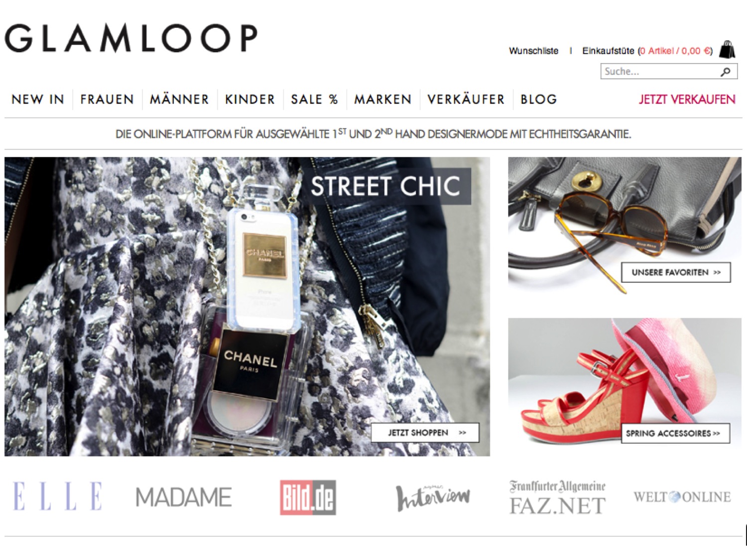The image size is (747, 560).
Task: Click the magnifier search icon
Action: pyautogui.click(x=726, y=72)
